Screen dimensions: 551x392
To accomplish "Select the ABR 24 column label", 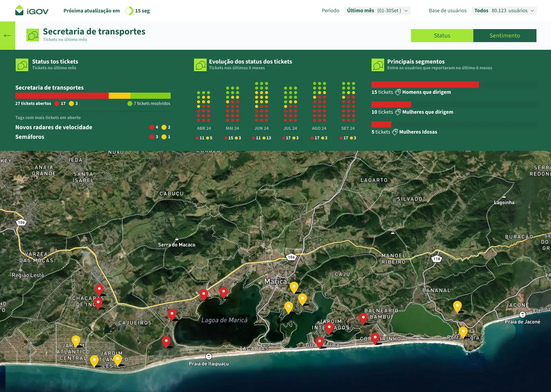I will pos(204,129).
